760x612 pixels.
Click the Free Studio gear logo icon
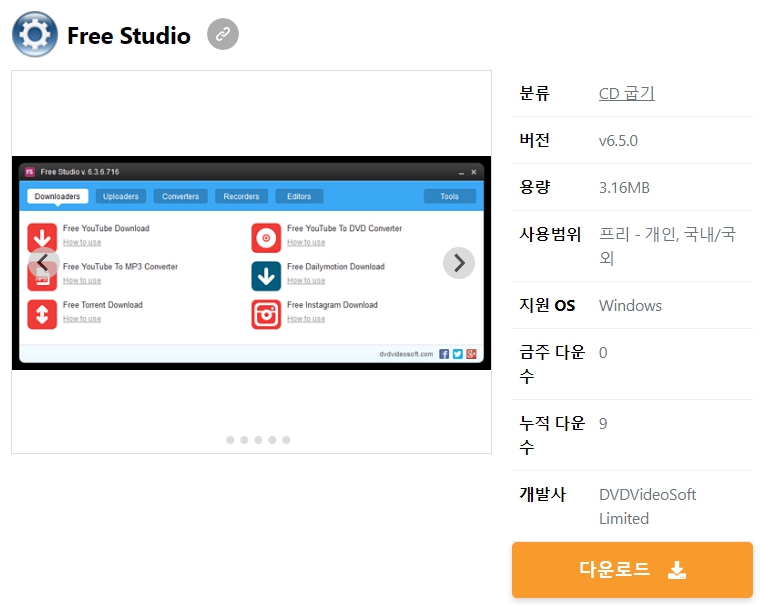(x=35, y=34)
